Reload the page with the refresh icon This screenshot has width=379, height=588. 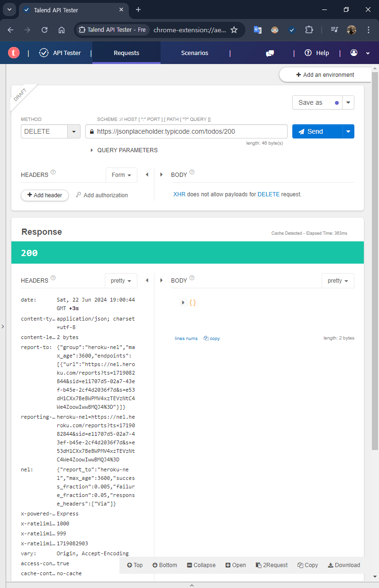click(x=45, y=30)
